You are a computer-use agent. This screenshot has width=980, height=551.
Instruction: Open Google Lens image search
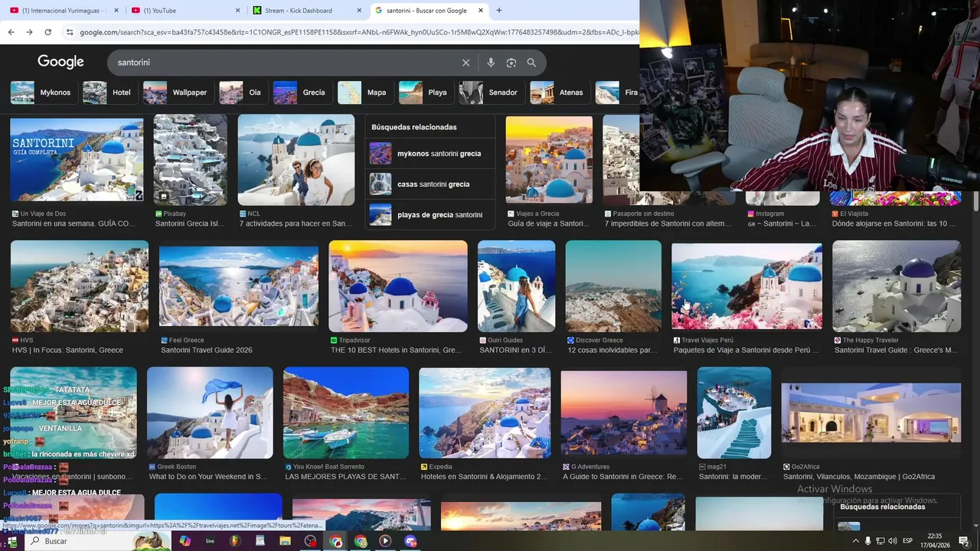coord(511,63)
